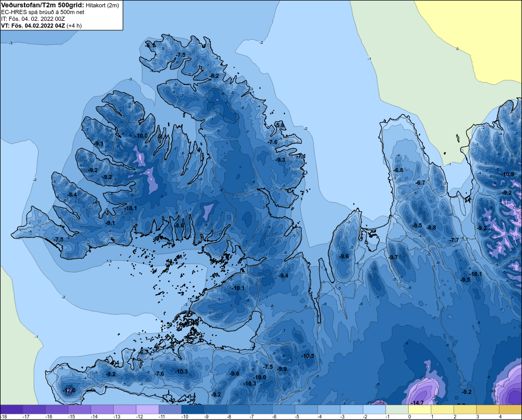Click the -10.5 temperature label
Screen dimensions: 522x420
308,356
